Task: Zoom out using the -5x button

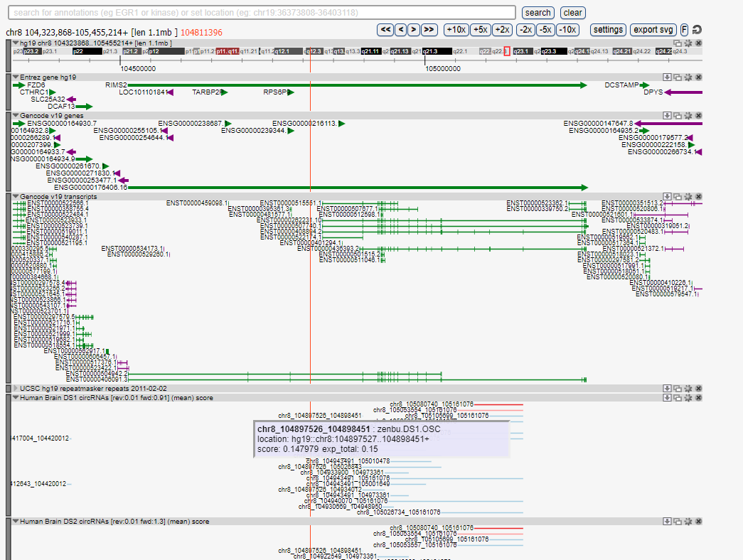Action: tap(545, 30)
